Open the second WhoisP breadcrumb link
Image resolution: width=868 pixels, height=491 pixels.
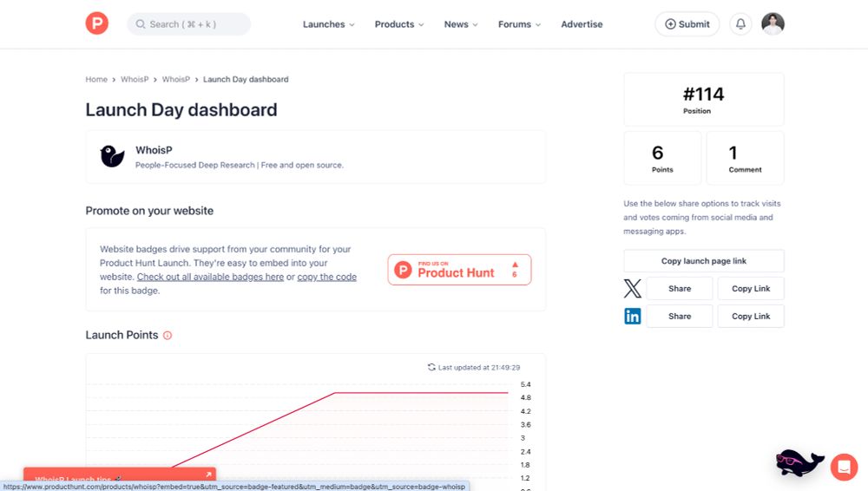(x=176, y=79)
